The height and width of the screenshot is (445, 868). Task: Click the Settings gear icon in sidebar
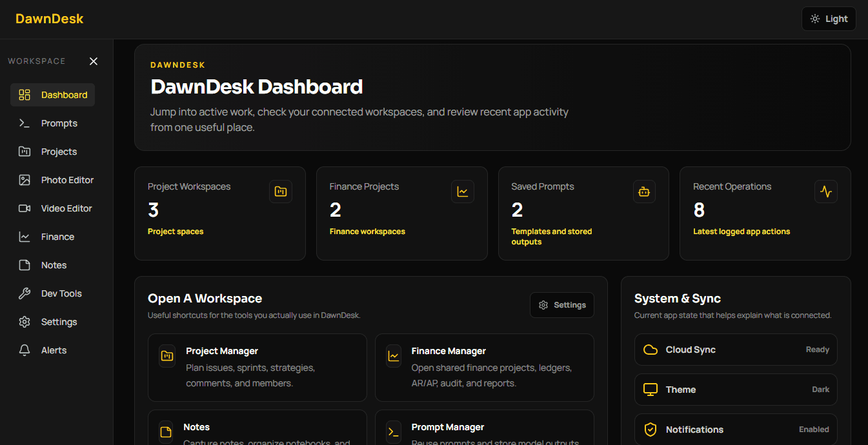25,322
